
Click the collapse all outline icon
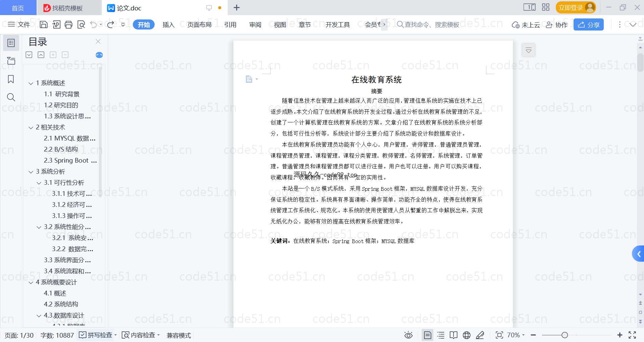(x=41, y=55)
